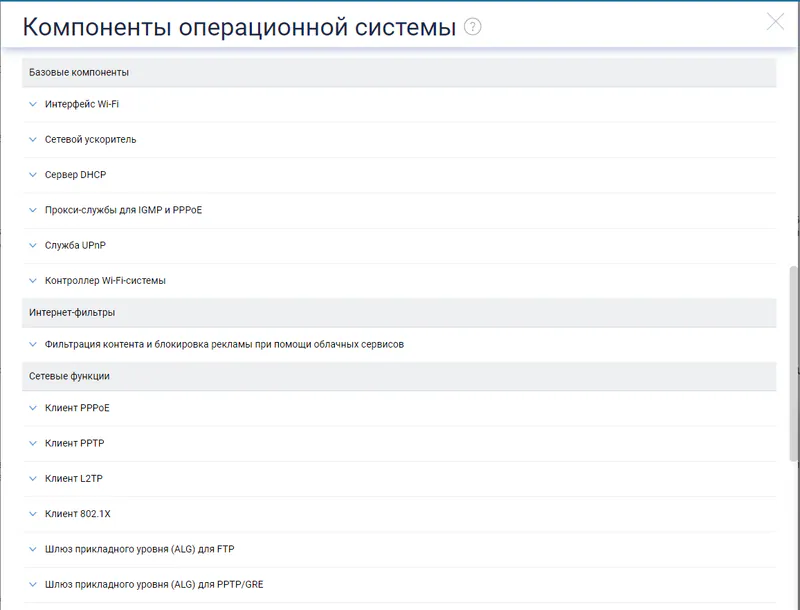Expand the Контроллер Wi-Fi-системы chevron
Image resolution: width=800 pixels, height=610 pixels.
click(33, 281)
